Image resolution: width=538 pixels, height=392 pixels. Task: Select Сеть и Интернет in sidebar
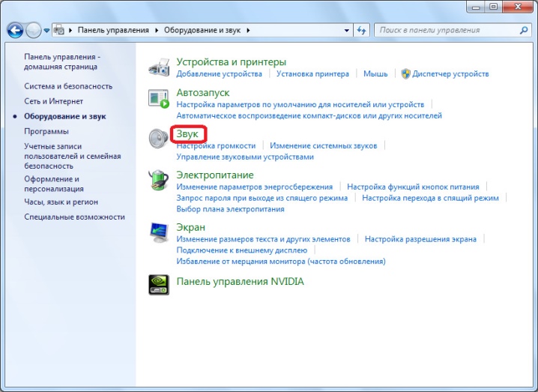click(x=53, y=101)
